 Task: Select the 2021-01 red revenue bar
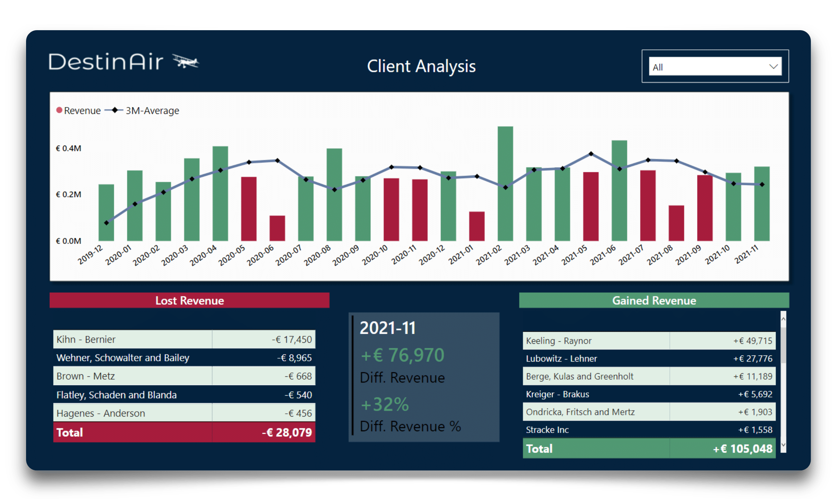pyautogui.click(x=477, y=226)
